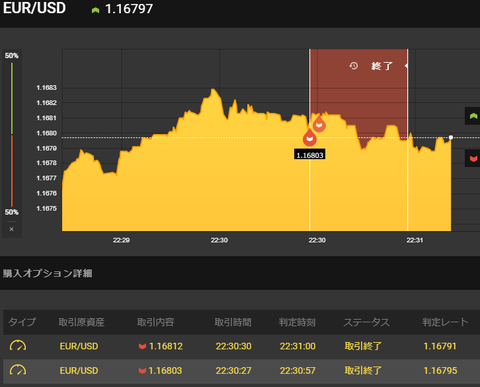Click the EUR/USD pair title
480x387 pixels.
[x=34, y=8]
